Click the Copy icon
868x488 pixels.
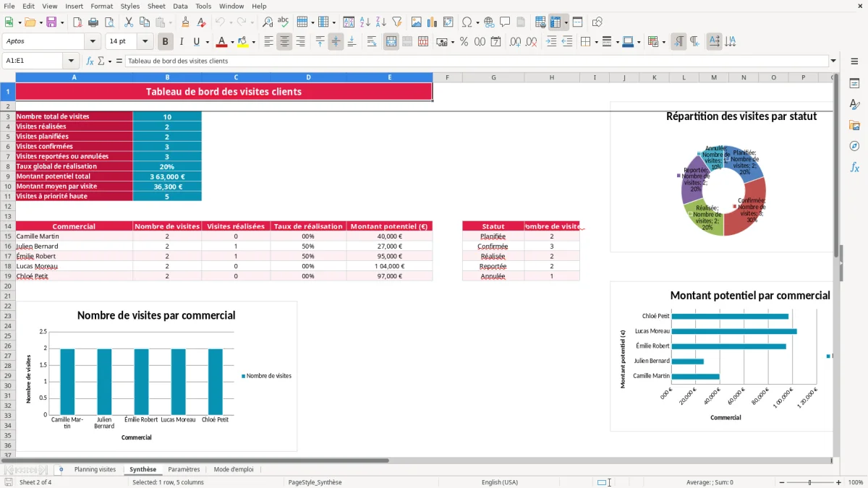(x=144, y=22)
